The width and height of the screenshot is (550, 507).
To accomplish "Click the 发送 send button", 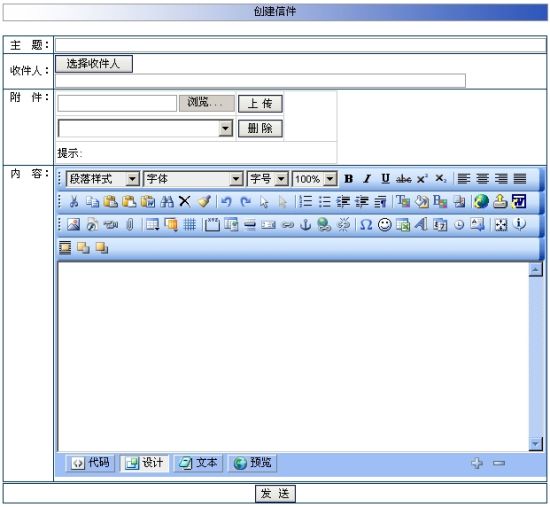I will [x=275, y=494].
